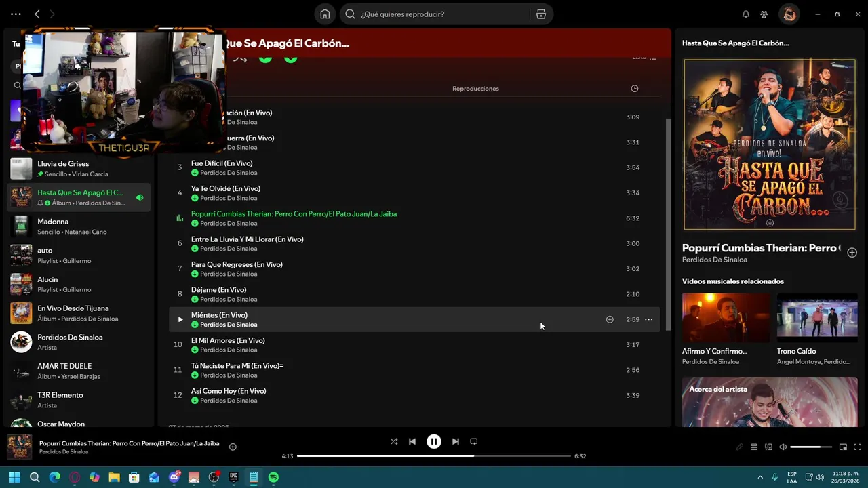
Task: Open Lluvia de Grises in library
Action: coord(79,169)
